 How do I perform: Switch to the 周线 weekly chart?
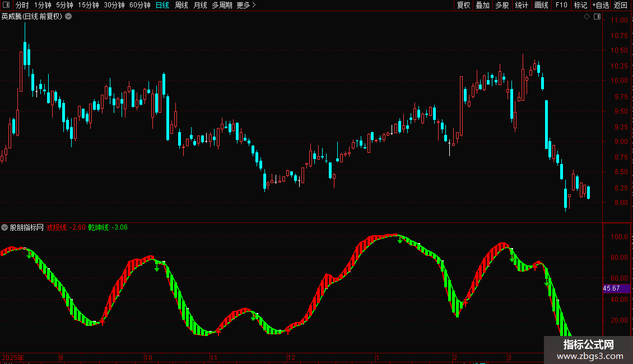point(181,5)
